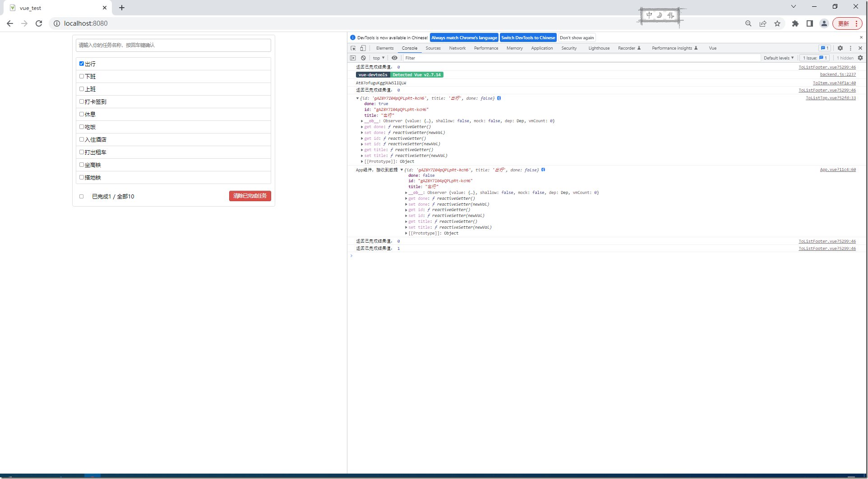This screenshot has width=868, height=479.
Task: Focus the console Filter field
Action: coord(581,58)
